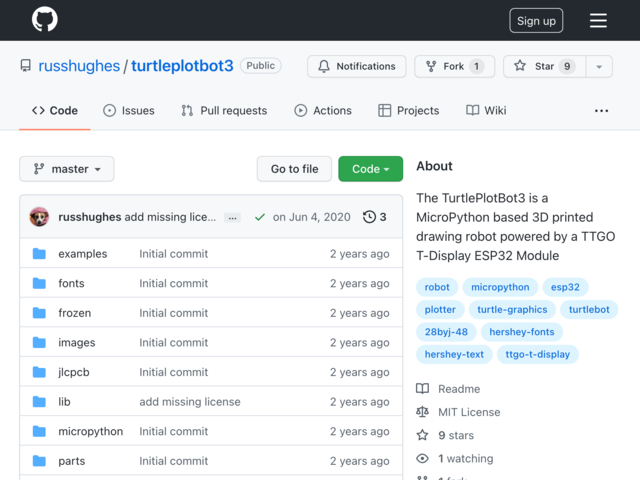Screen dimensions: 640x480
Task: Click the Star count badge 9
Action: (567, 66)
